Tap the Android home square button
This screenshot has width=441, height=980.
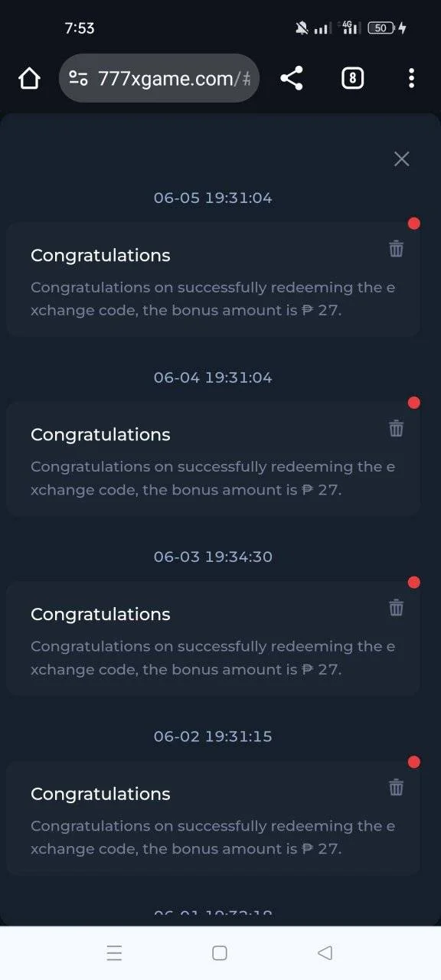(x=220, y=953)
